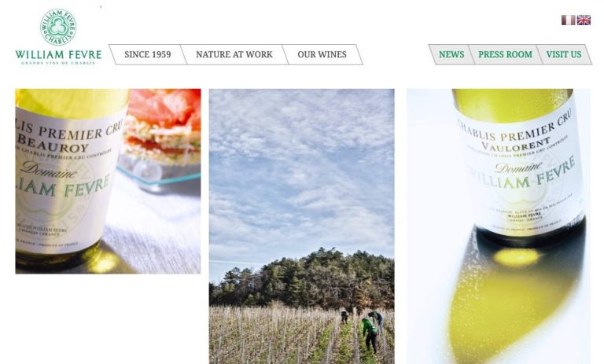This screenshot has width=604, height=364.
Task: Click the William Fevre wordmark text
Action: click(58, 55)
